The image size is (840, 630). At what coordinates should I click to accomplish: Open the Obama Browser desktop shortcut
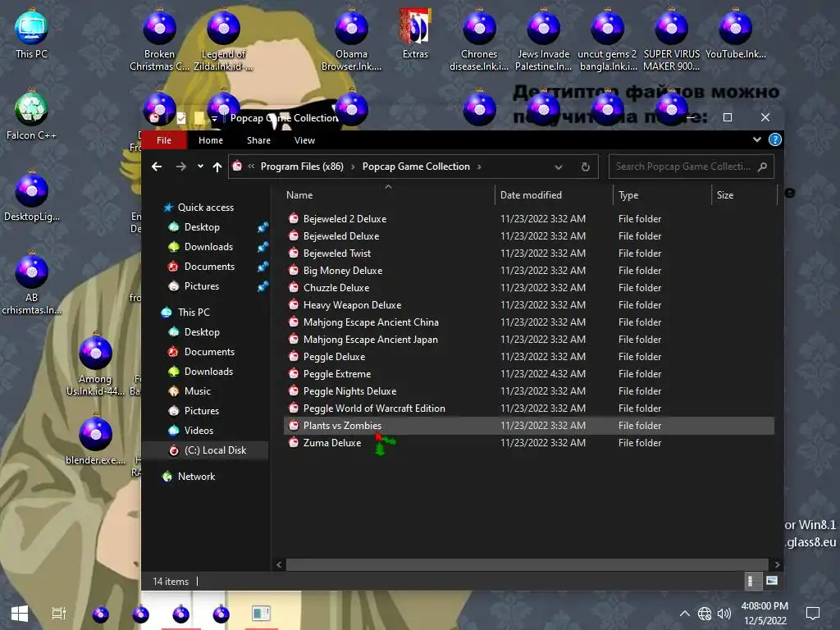pos(351,39)
